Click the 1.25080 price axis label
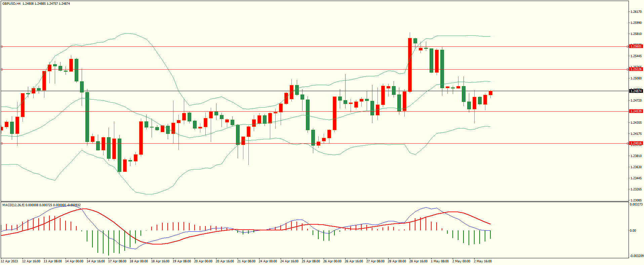 tap(636, 78)
